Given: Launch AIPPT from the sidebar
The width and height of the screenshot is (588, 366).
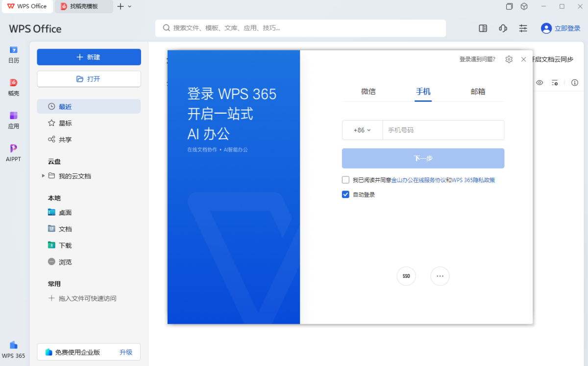Looking at the screenshot, I should pyautogui.click(x=13, y=149).
